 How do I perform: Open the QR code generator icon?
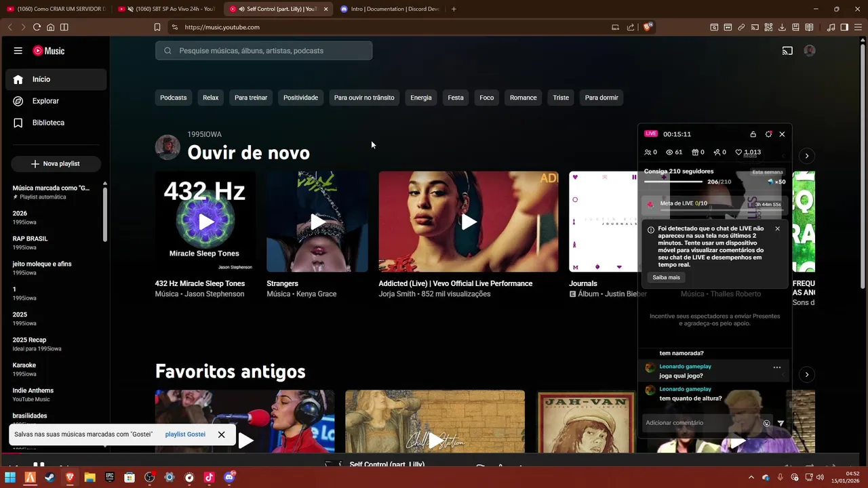click(x=768, y=27)
